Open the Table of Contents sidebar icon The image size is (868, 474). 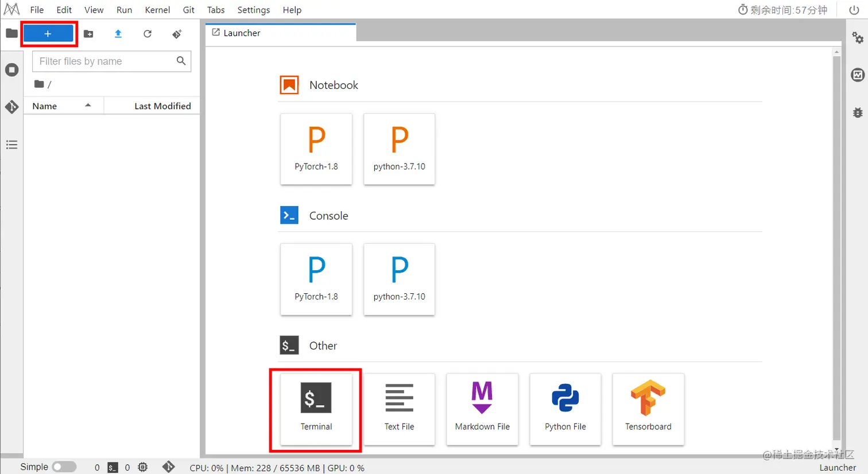coord(11,145)
